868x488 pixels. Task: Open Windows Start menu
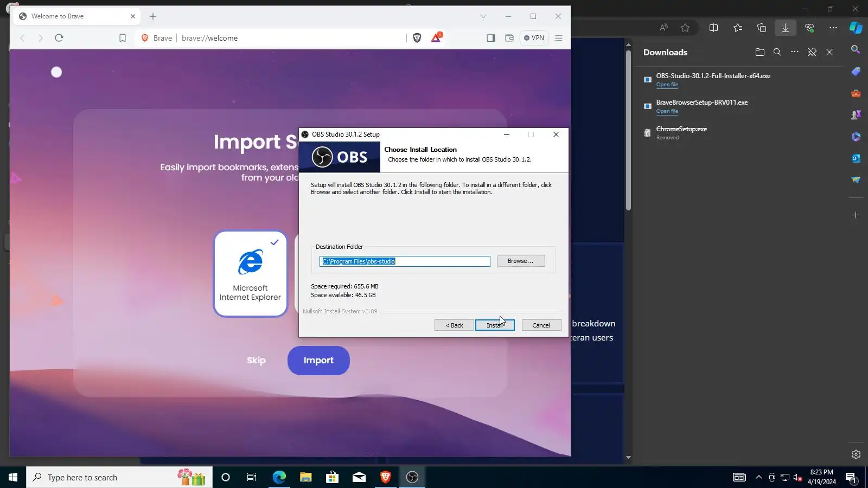pyautogui.click(x=13, y=477)
